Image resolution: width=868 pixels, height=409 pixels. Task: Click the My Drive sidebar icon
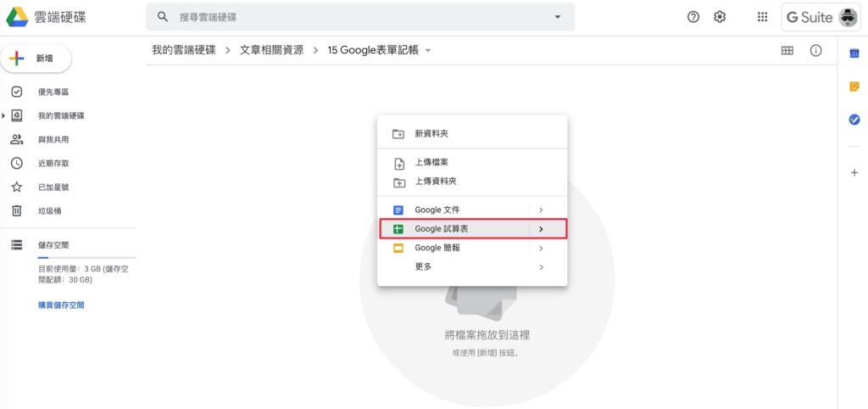click(17, 116)
